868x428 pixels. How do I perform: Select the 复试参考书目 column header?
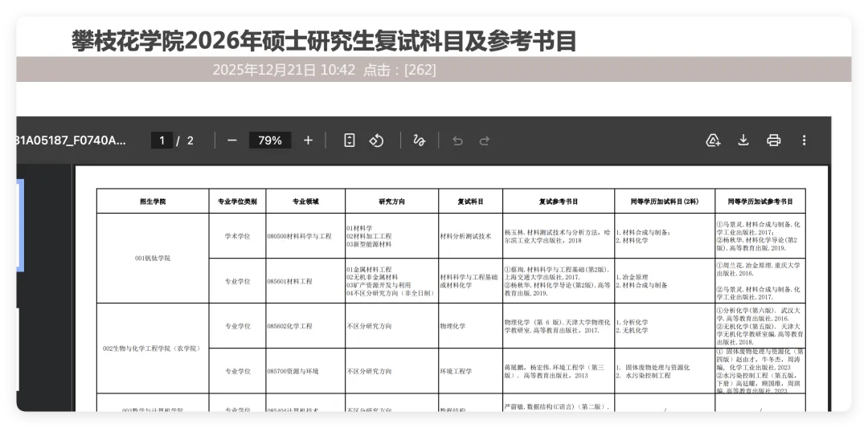pyautogui.click(x=559, y=202)
